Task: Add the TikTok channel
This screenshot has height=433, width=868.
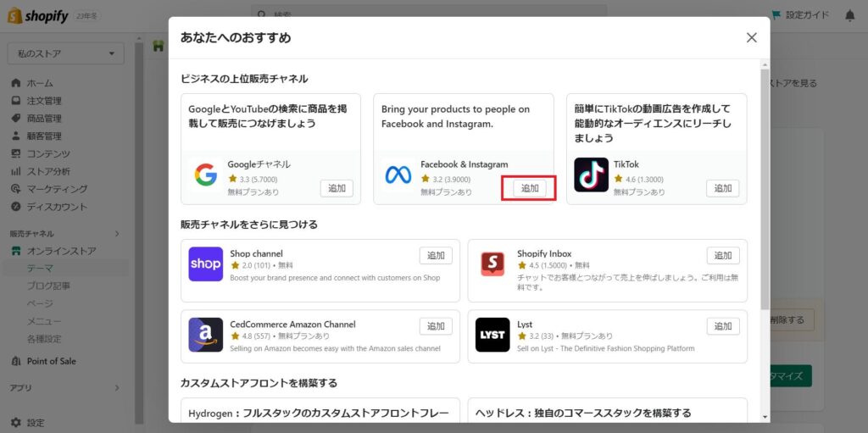Action: point(722,188)
